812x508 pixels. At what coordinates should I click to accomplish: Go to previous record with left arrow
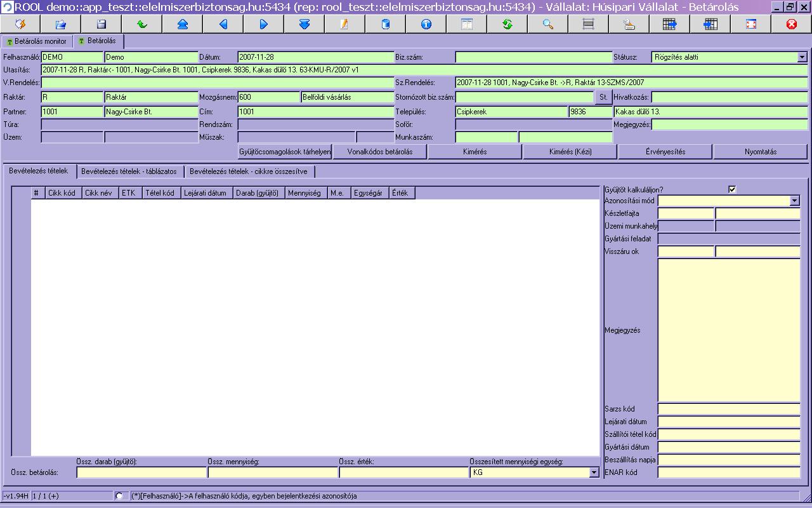[x=223, y=24]
